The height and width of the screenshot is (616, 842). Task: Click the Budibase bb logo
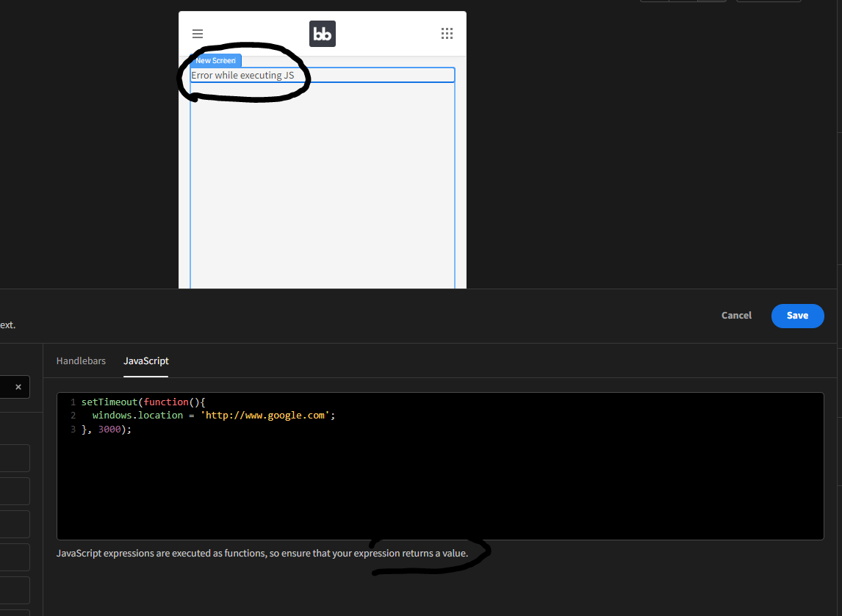[322, 33]
